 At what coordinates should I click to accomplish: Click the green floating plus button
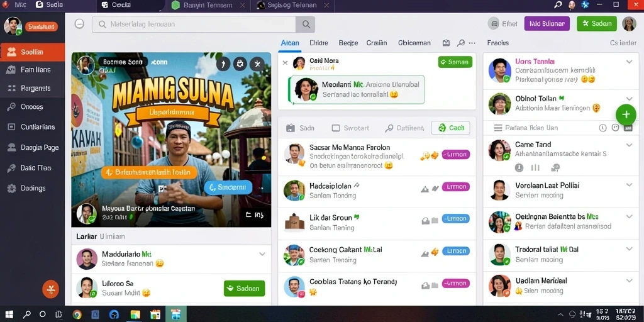click(x=626, y=114)
